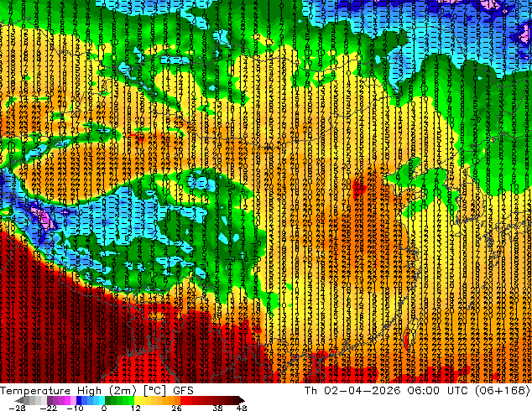
Task: Click the 'GFS' model label
Action: pos(183,391)
